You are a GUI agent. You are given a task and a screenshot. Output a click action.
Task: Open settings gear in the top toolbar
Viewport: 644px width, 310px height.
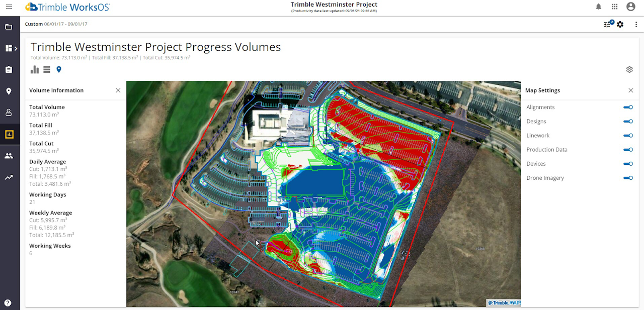(620, 24)
